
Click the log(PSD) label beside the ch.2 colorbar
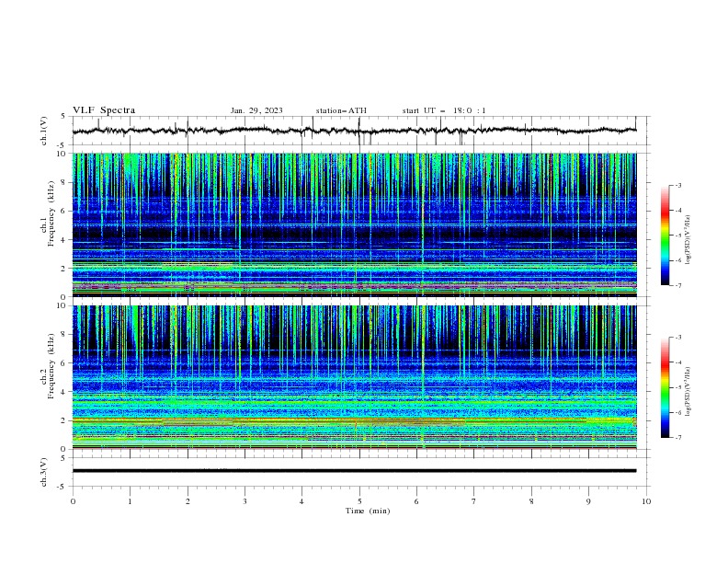tap(688, 391)
